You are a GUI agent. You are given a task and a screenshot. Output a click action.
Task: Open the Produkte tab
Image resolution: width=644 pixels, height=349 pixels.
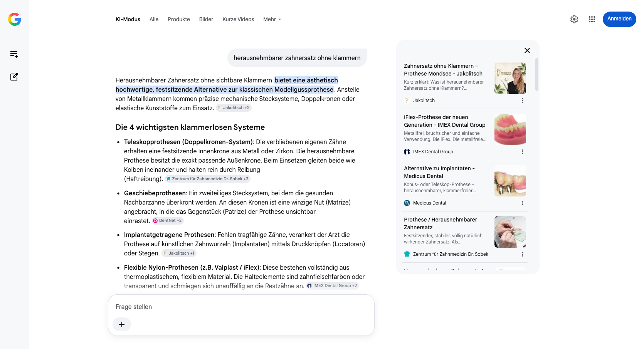179,19
